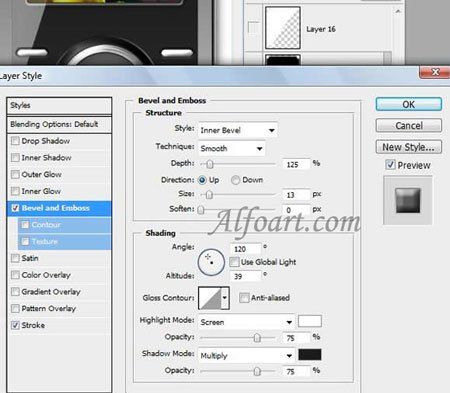Image resolution: width=450 pixels, height=393 pixels.
Task: Click the Highlight Opacity slider handle
Action: (x=256, y=338)
